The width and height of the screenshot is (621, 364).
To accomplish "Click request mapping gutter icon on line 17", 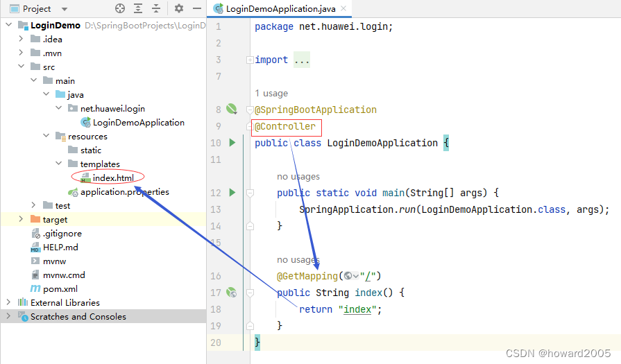I will 232,293.
